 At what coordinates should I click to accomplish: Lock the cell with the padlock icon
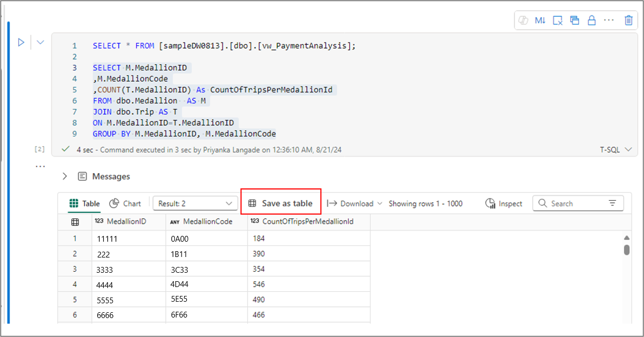pos(591,21)
